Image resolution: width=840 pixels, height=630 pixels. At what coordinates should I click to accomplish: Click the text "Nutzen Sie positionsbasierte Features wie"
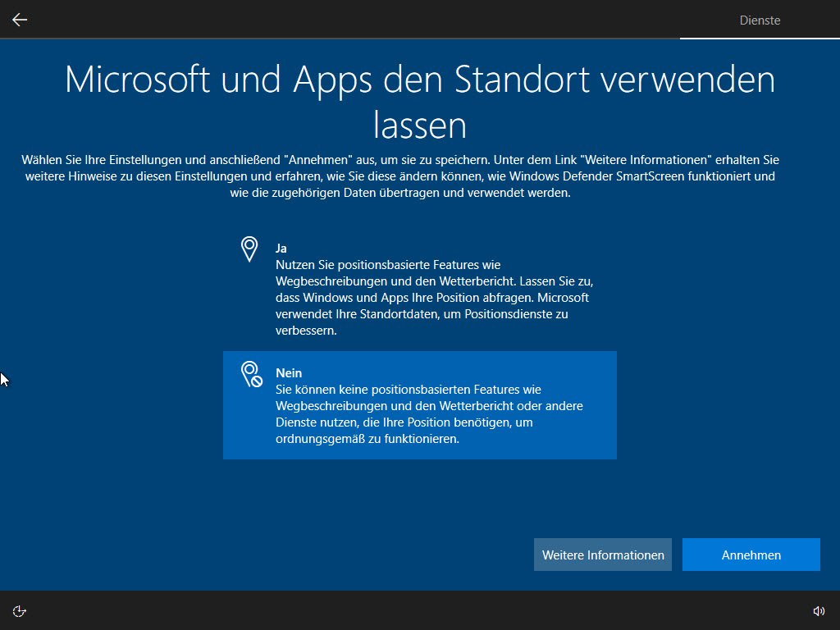388,265
